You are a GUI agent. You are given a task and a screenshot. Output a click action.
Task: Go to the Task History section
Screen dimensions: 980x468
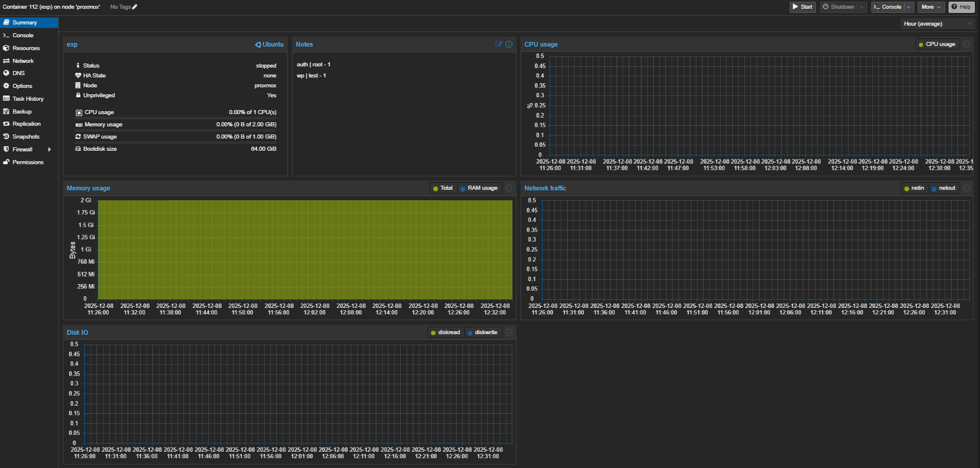click(28, 99)
